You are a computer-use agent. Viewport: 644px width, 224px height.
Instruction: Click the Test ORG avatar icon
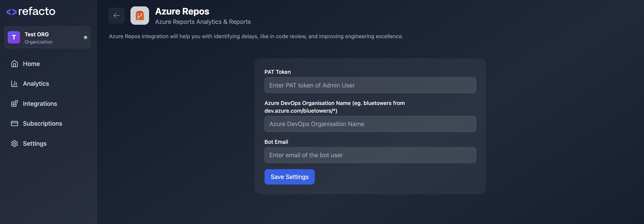(14, 38)
